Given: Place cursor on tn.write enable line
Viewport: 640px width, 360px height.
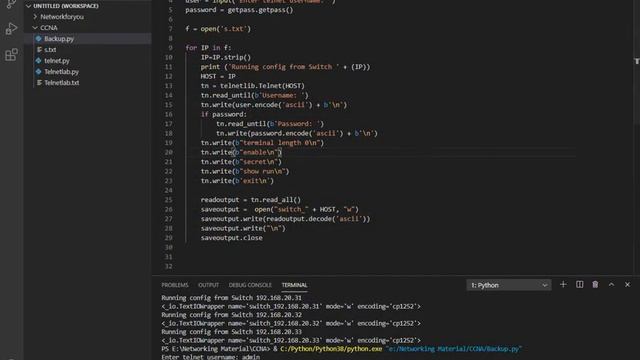Looking at the screenshot, I should [x=241, y=152].
